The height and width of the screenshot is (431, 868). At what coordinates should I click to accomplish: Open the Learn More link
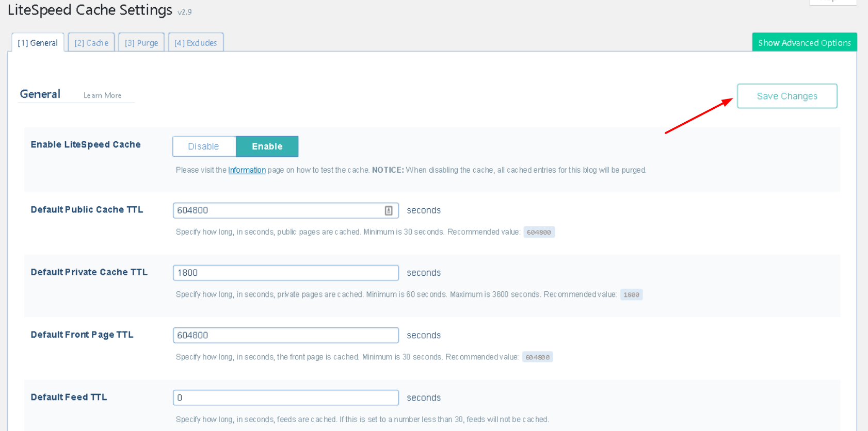(x=102, y=95)
